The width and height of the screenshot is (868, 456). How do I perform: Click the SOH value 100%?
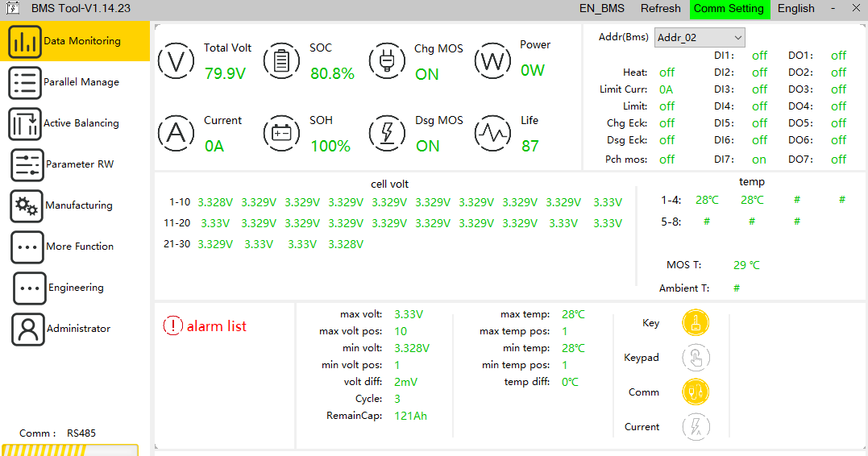coord(330,146)
